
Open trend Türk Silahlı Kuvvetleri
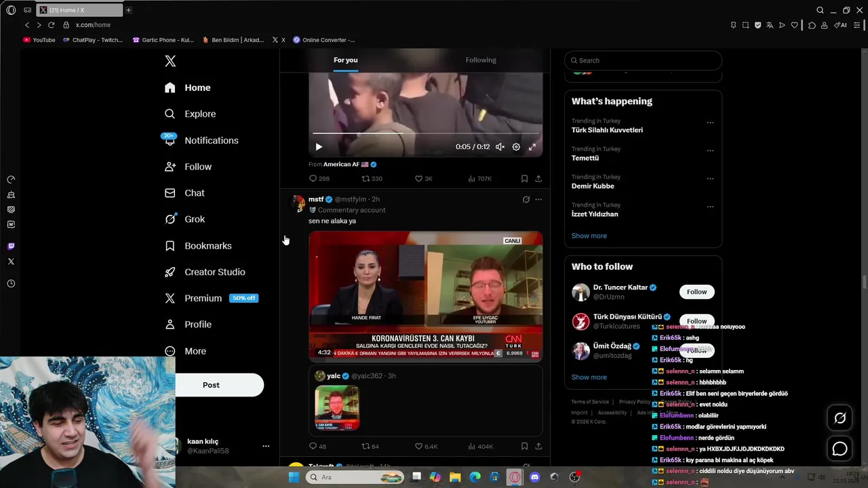(607, 130)
